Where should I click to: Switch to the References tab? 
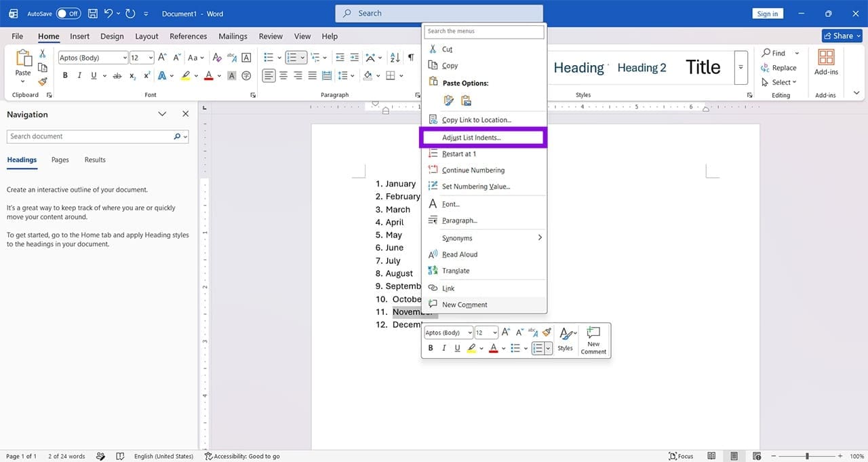pos(188,37)
